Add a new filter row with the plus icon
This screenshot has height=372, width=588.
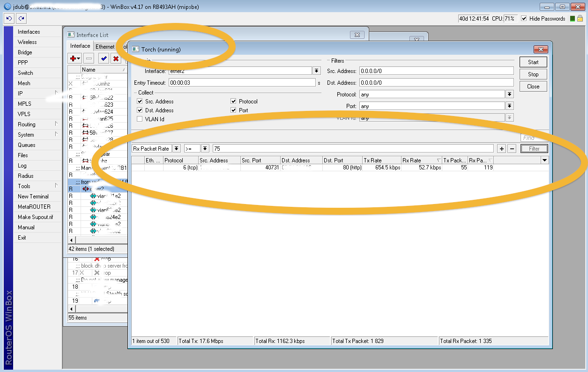coord(501,147)
